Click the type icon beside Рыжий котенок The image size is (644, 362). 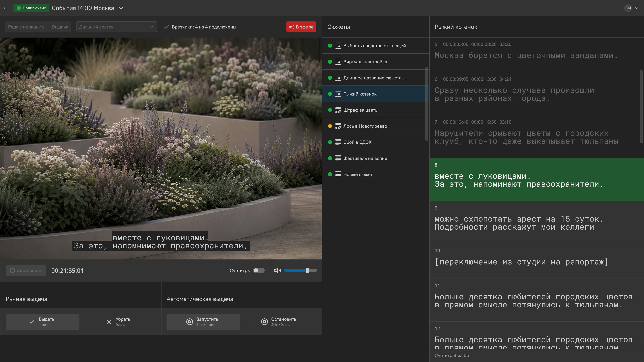[338, 94]
